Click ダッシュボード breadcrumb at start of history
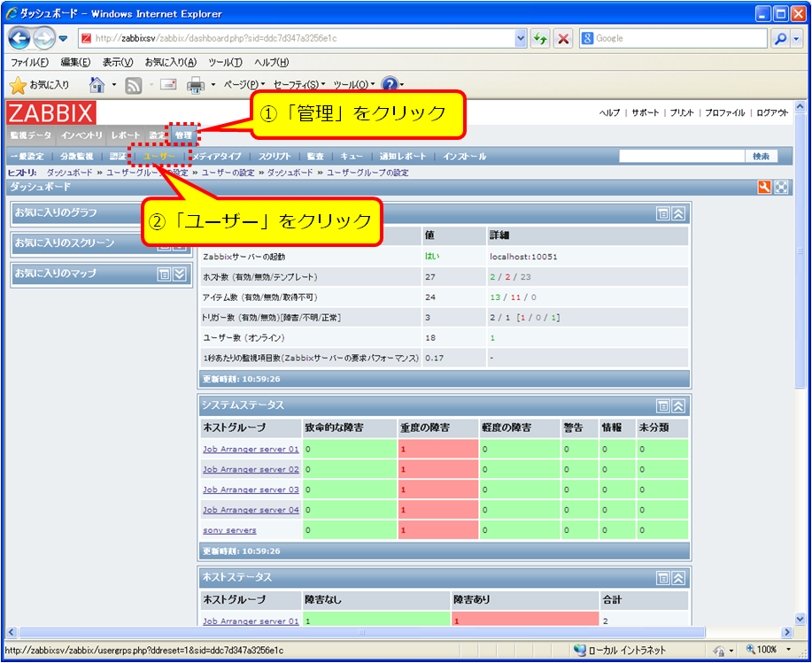Viewport: 812px width, 663px height. (69, 173)
